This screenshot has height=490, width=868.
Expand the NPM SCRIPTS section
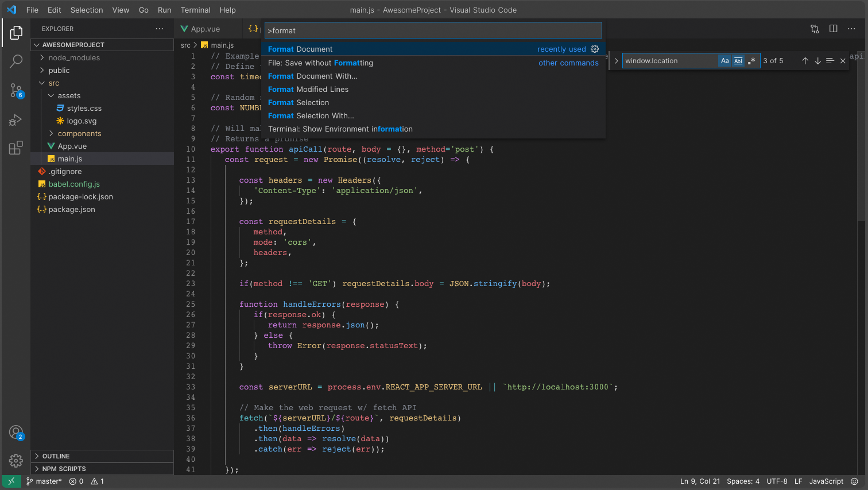point(102,469)
